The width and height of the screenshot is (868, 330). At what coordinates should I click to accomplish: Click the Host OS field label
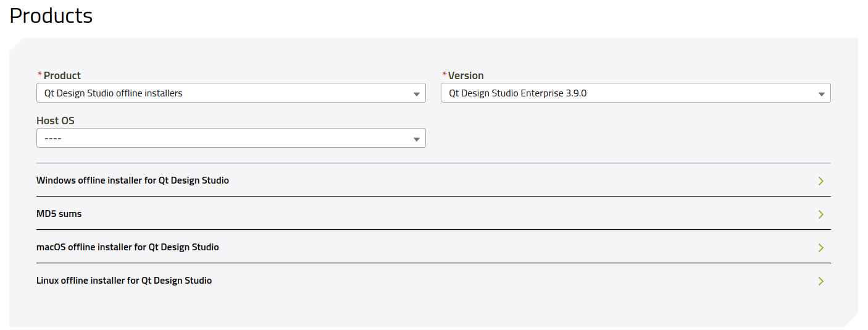[x=56, y=121]
